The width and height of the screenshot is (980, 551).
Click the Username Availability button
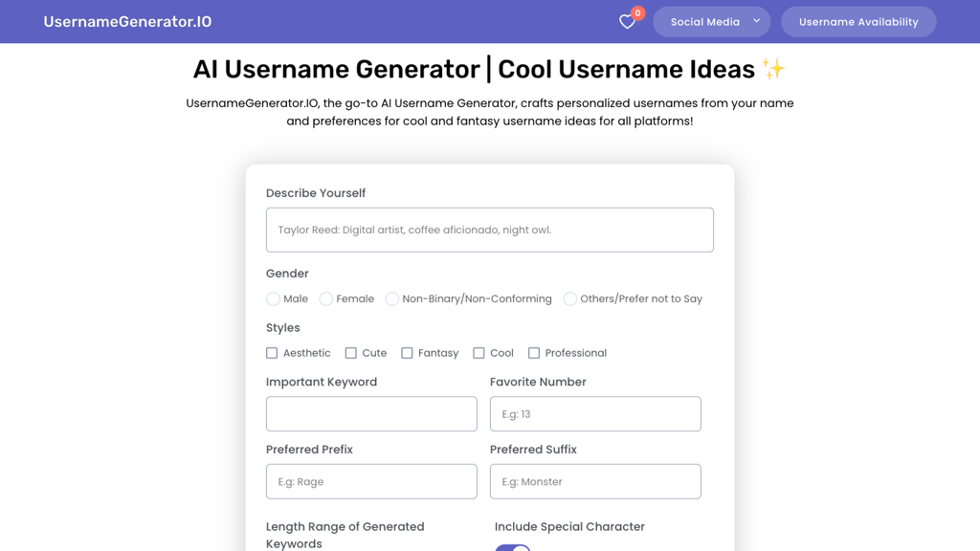tap(858, 21)
